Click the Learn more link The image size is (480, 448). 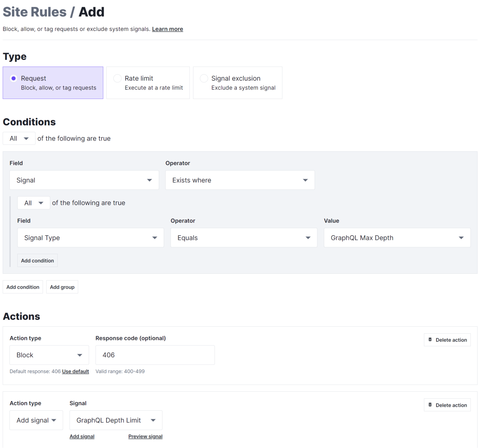point(168,29)
